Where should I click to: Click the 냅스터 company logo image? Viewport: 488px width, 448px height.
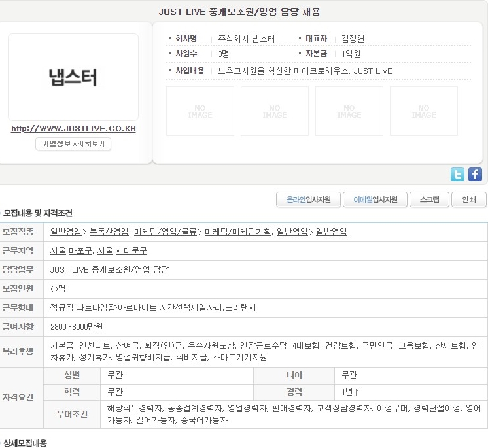pyautogui.click(x=73, y=77)
